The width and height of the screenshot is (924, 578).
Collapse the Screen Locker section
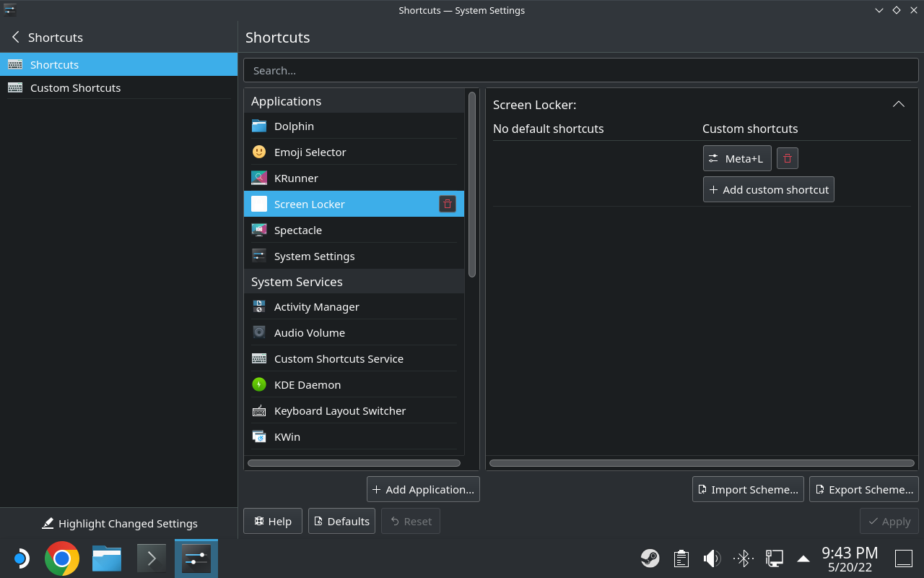pos(899,104)
